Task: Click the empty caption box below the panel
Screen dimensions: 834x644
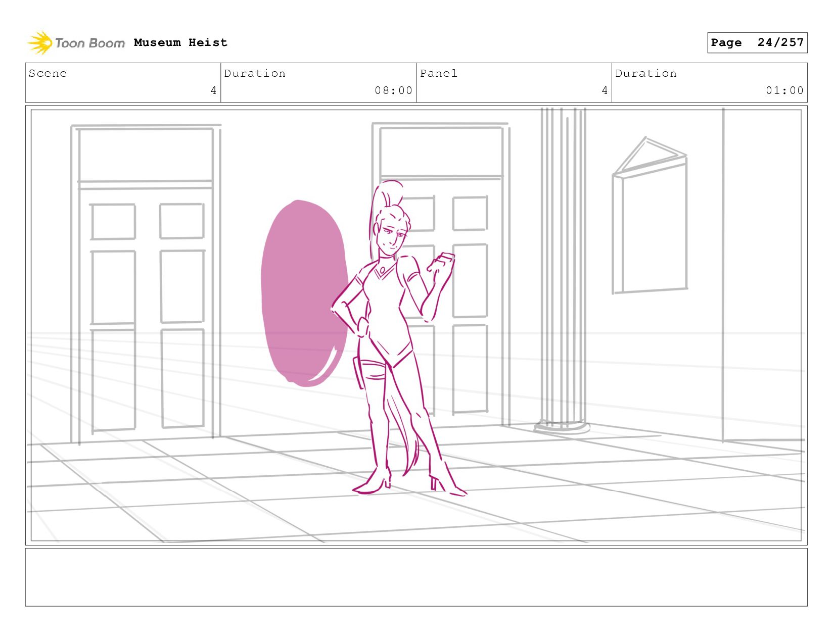Action: (416, 577)
